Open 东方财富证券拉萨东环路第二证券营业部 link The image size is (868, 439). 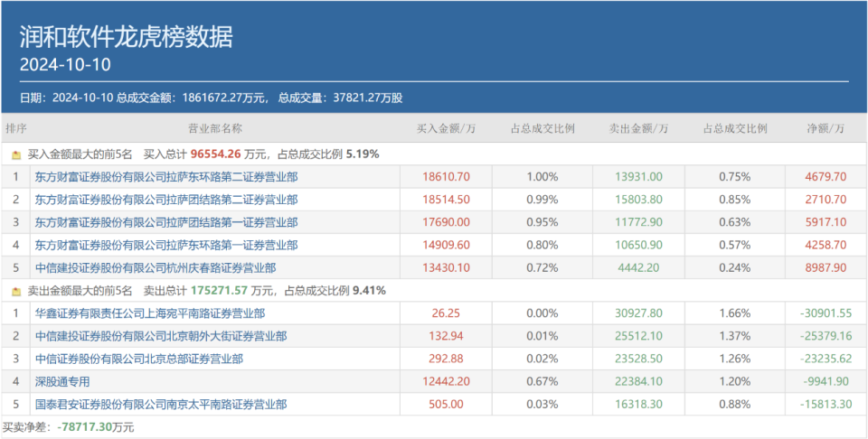click(x=166, y=177)
